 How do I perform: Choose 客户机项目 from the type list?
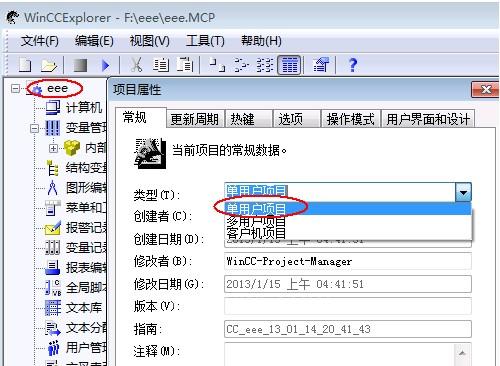coord(256,233)
